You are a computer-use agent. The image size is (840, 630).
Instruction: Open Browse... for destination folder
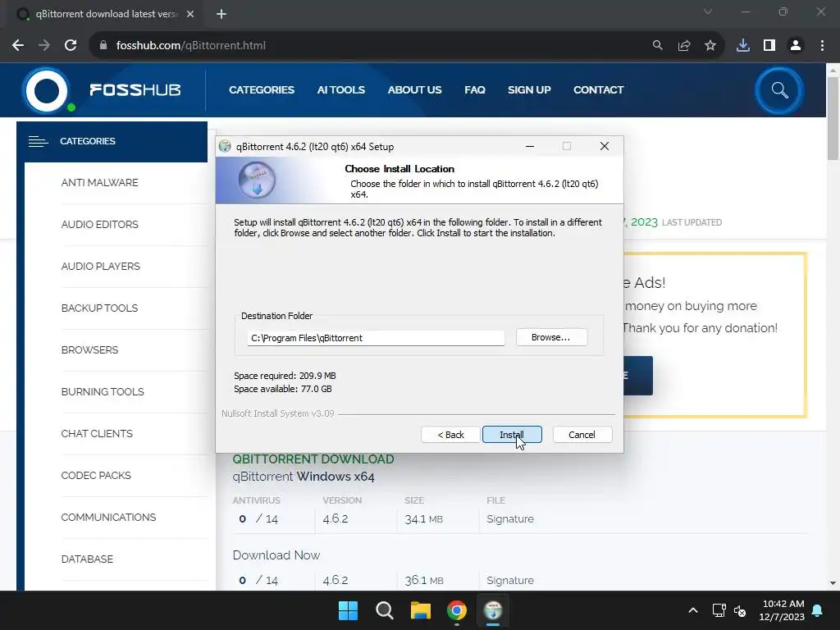click(551, 337)
